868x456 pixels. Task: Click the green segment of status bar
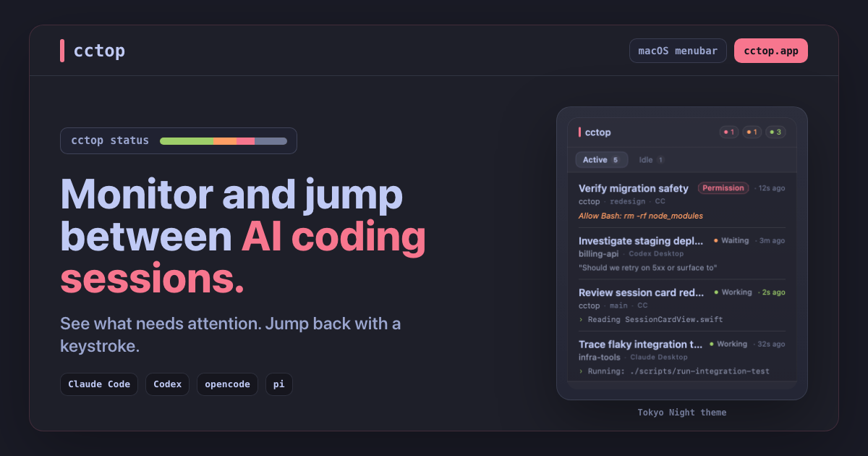pyautogui.click(x=187, y=140)
